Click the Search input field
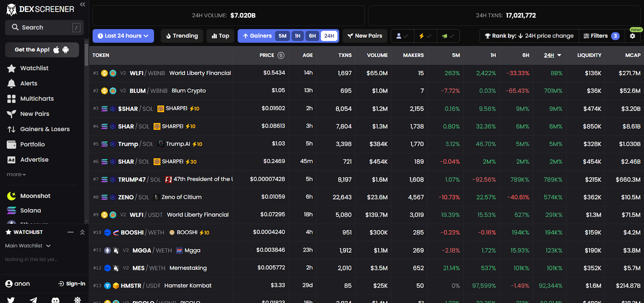The image size is (644, 303). click(x=44, y=27)
